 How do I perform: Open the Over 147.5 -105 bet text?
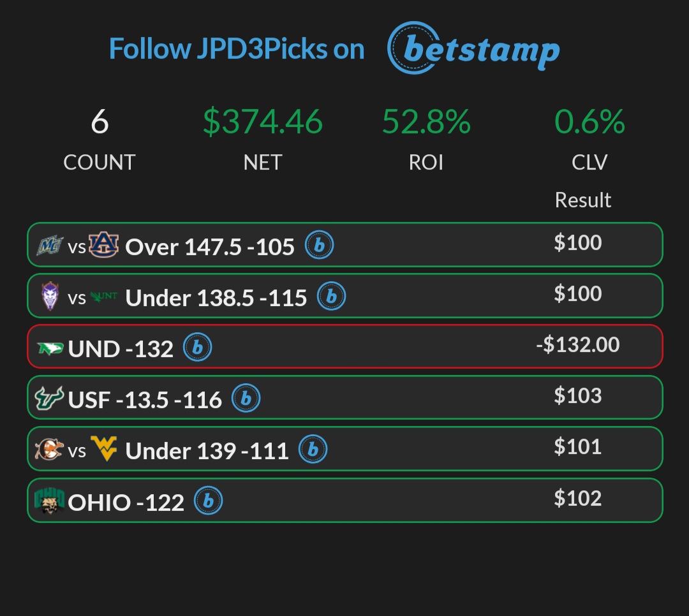pos(210,247)
